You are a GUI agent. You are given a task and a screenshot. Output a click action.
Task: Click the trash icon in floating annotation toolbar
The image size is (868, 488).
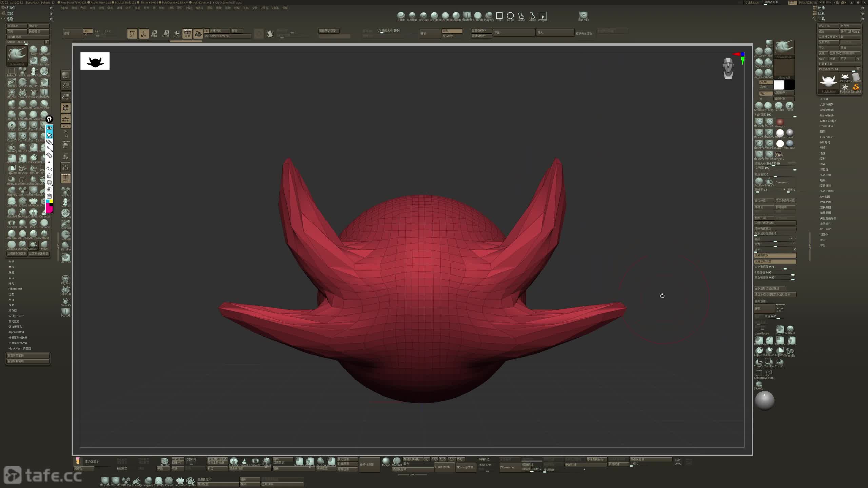[x=49, y=176]
